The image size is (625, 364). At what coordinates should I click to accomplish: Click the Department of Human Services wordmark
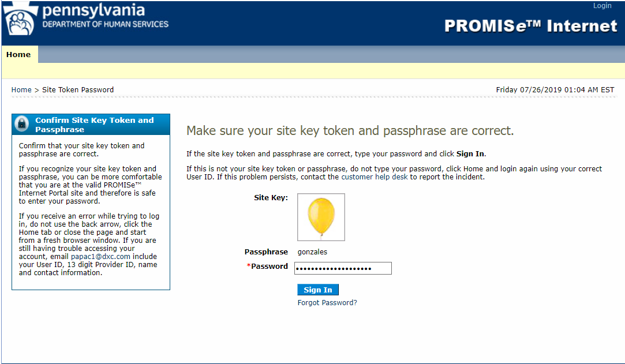point(106,25)
